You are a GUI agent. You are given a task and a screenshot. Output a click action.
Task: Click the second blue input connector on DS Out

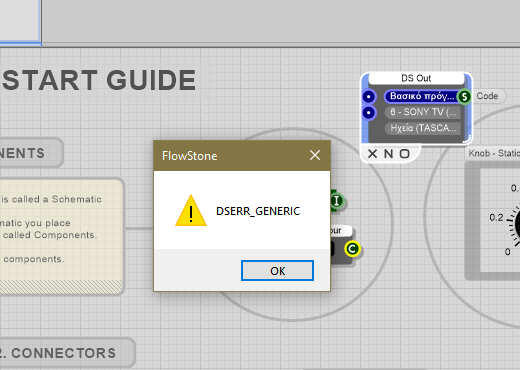[368, 113]
